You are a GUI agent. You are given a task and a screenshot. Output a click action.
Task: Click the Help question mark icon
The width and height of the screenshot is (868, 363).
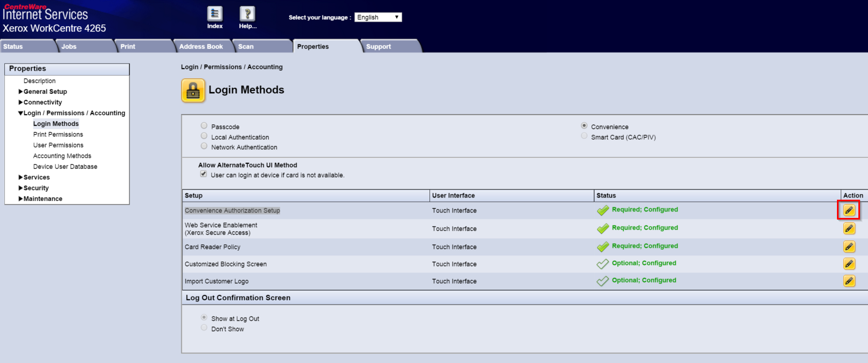[247, 14]
